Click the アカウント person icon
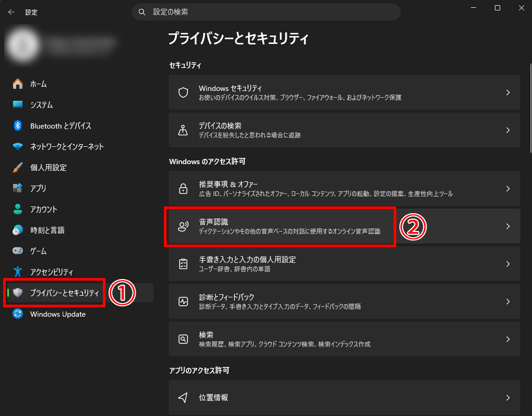 pos(18,209)
